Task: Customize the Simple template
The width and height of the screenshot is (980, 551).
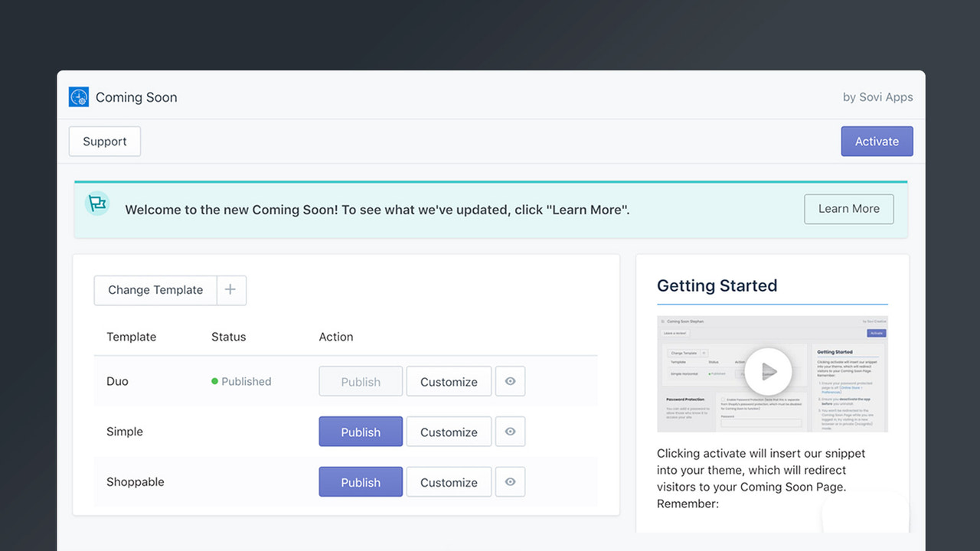Action: (x=449, y=431)
